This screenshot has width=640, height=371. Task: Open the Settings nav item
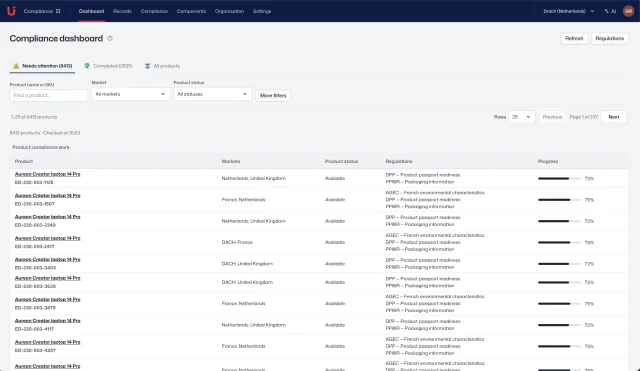click(262, 11)
